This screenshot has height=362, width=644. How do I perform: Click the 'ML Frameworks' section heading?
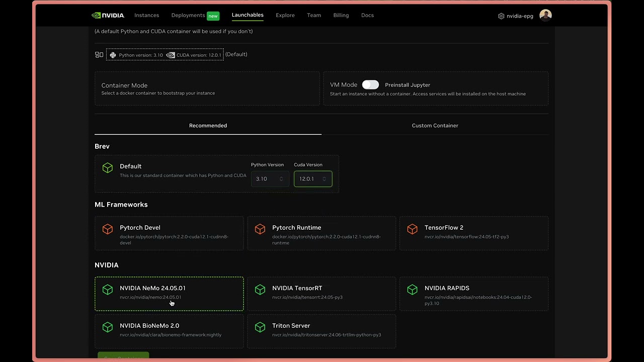121,205
